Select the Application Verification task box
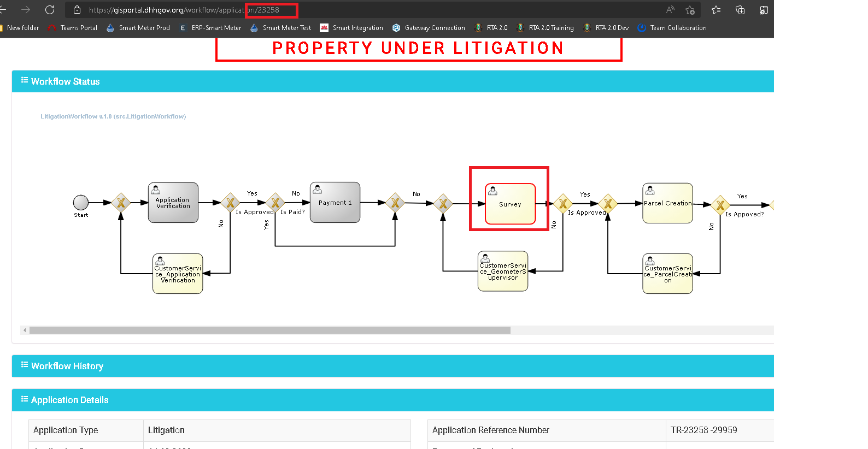Image resolution: width=868 pixels, height=449 pixels. coord(173,203)
